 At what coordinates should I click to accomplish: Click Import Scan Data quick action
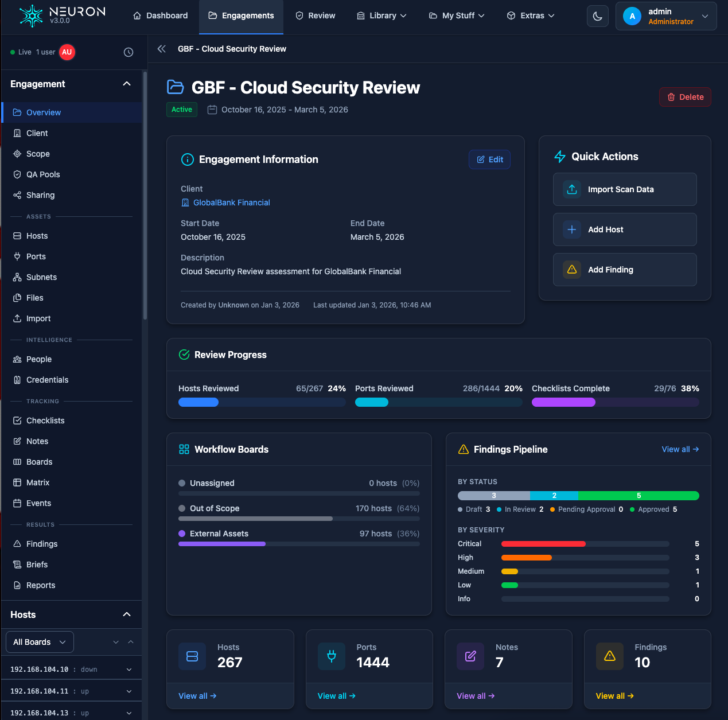click(625, 189)
